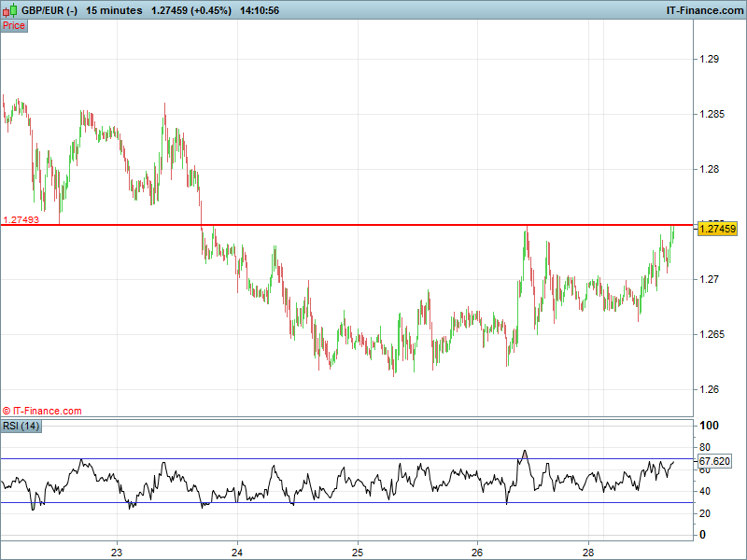Click the 1.29 price axis label

[709, 60]
